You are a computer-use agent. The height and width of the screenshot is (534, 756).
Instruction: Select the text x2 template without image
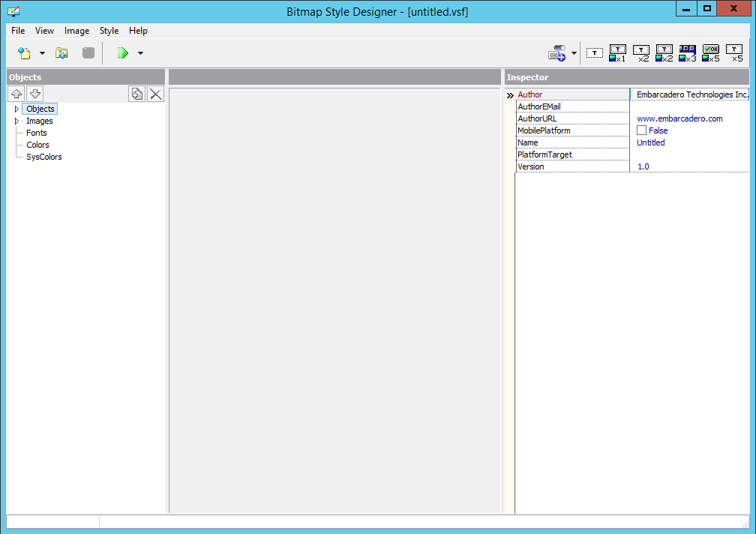(641, 53)
